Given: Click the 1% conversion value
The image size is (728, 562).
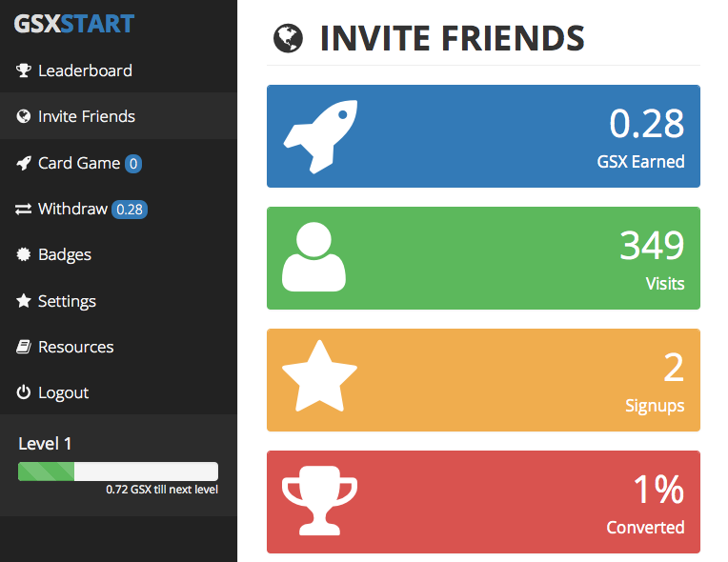Looking at the screenshot, I should click(658, 490).
